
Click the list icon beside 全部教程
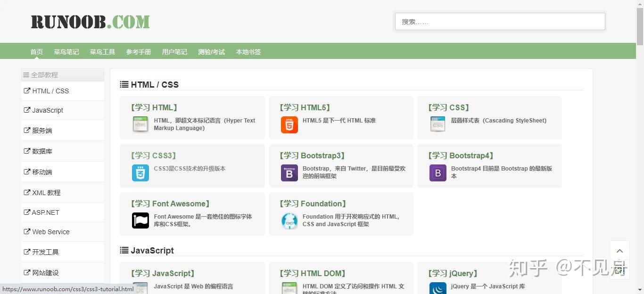[26, 75]
